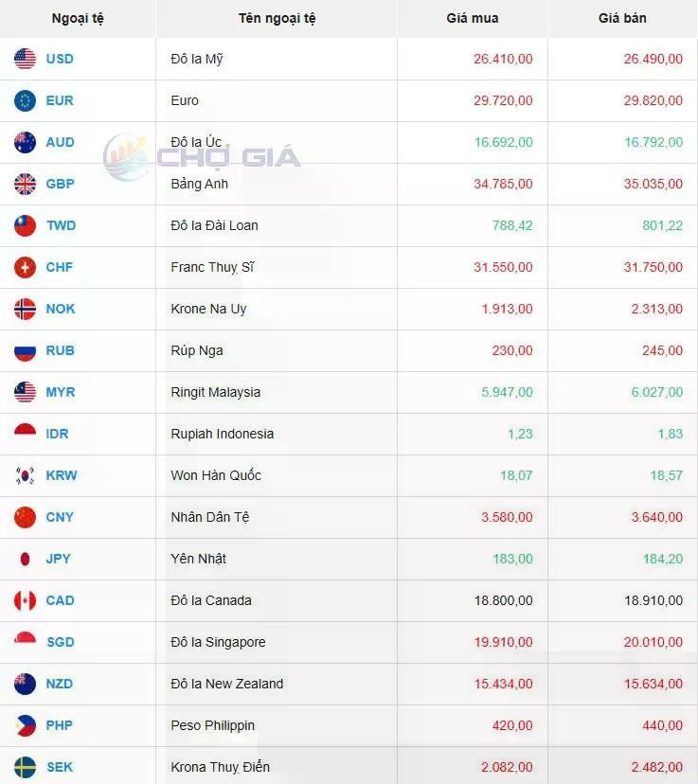
Task: Select the Canadian flag icon
Action: [25, 600]
